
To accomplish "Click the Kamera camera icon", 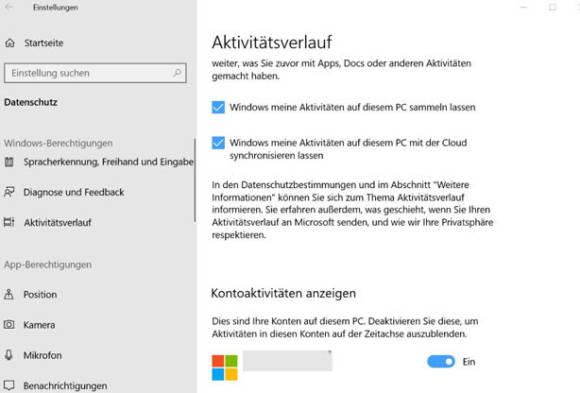I will tap(9, 325).
